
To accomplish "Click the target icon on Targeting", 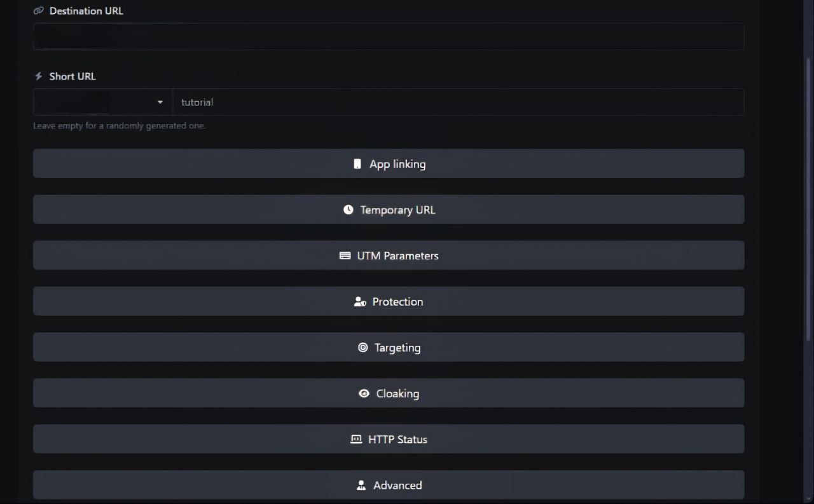I will (x=362, y=347).
